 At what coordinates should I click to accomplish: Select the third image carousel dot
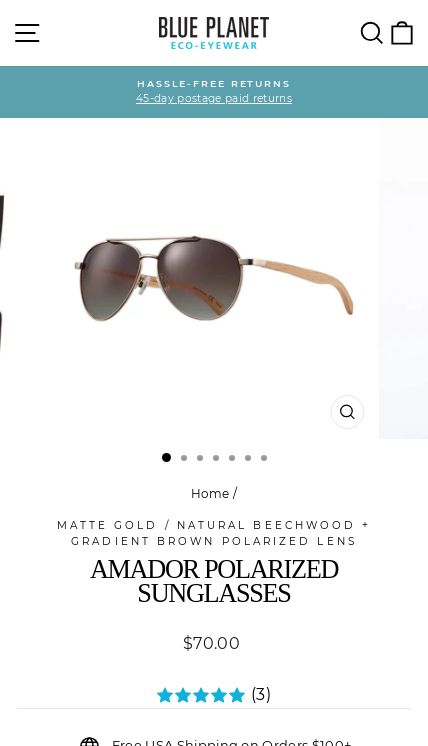tap(200, 458)
